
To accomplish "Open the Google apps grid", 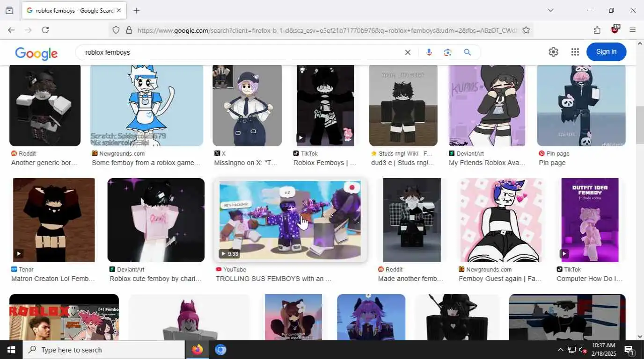I will (x=575, y=52).
